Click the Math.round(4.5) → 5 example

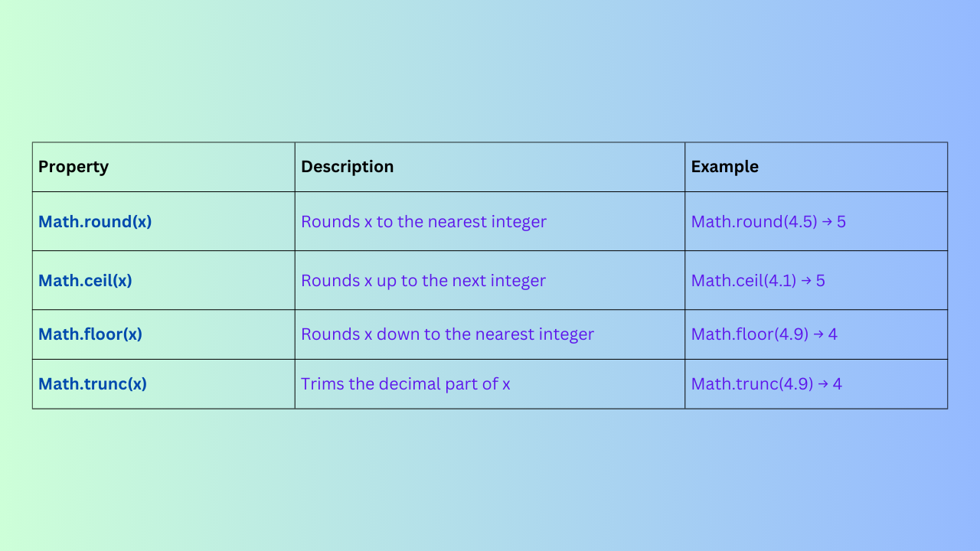[768, 222]
